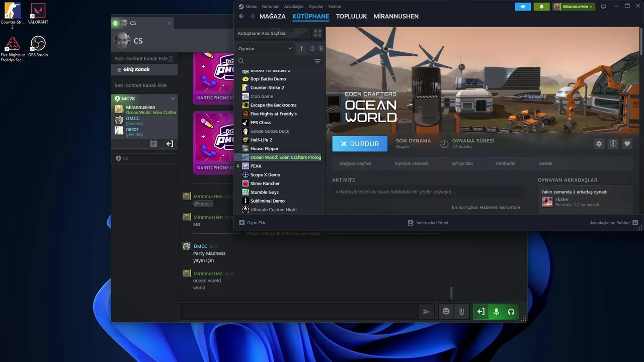Image resolution: width=644 pixels, height=362 pixels.
Task: Click Sesli Sohbet Kanalı Ekle
Action: 140,85
